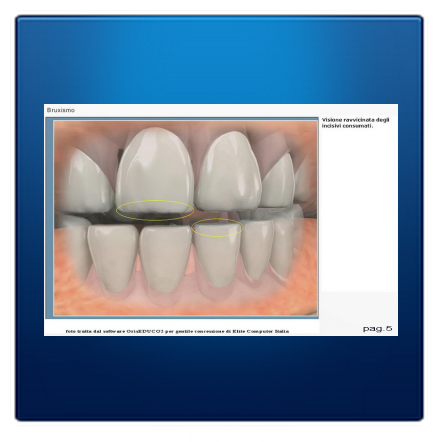Click the footer credit text about Elite Computer Italia
Viewport: 442px width, 442px height.
point(177,331)
